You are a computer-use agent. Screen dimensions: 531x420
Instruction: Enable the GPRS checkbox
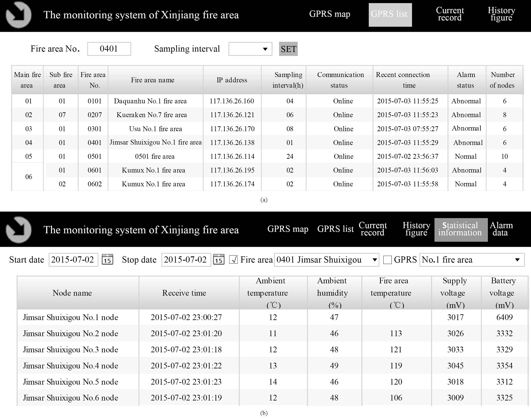[x=387, y=260]
